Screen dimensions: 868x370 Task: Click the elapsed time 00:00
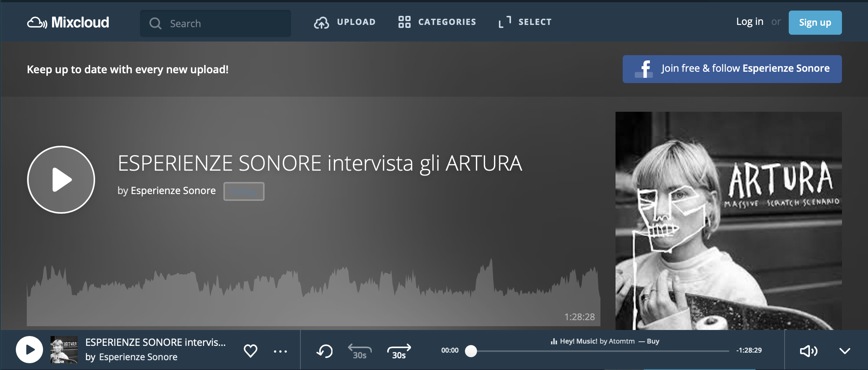click(x=450, y=350)
